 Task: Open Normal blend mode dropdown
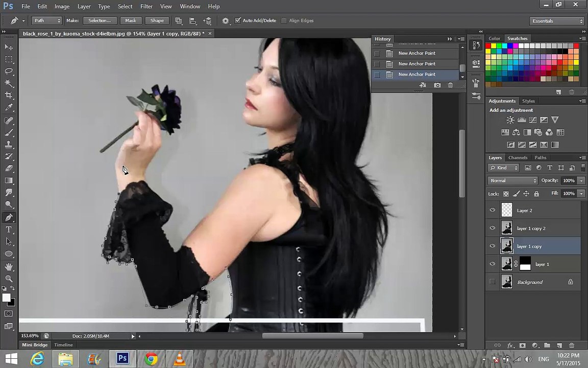pos(512,180)
